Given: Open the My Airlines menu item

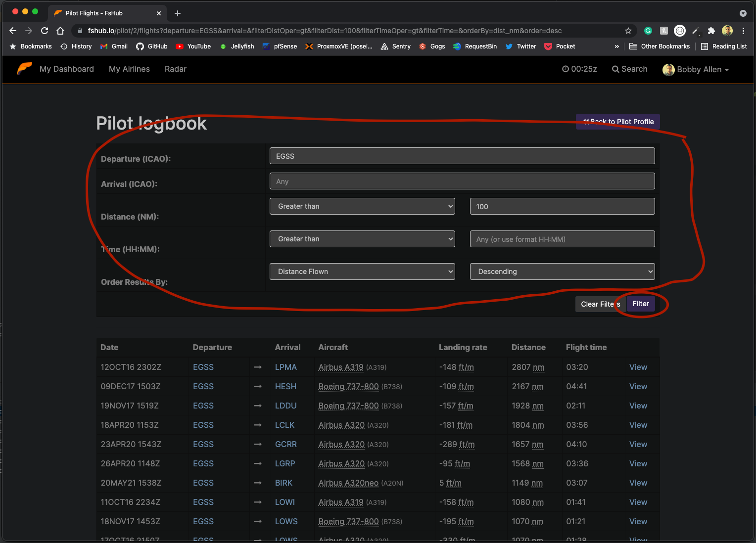Looking at the screenshot, I should (129, 69).
